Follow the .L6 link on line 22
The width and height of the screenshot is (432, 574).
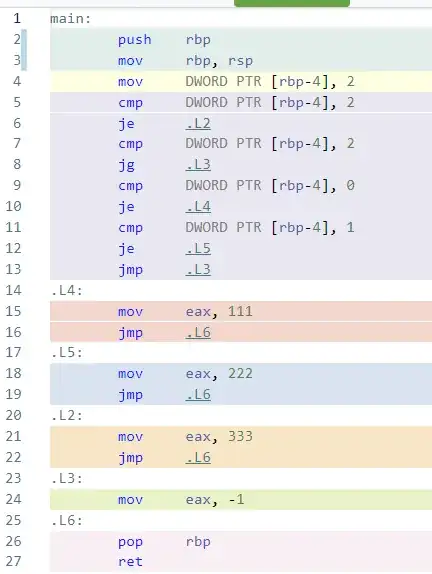pos(198,458)
